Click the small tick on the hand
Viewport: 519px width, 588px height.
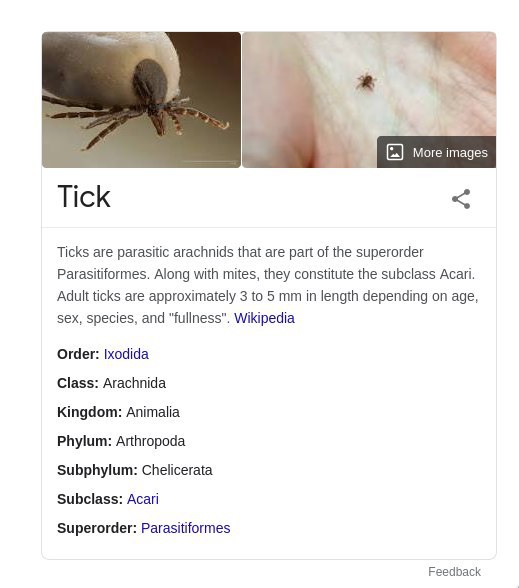pyautogui.click(x=366, y=81)
